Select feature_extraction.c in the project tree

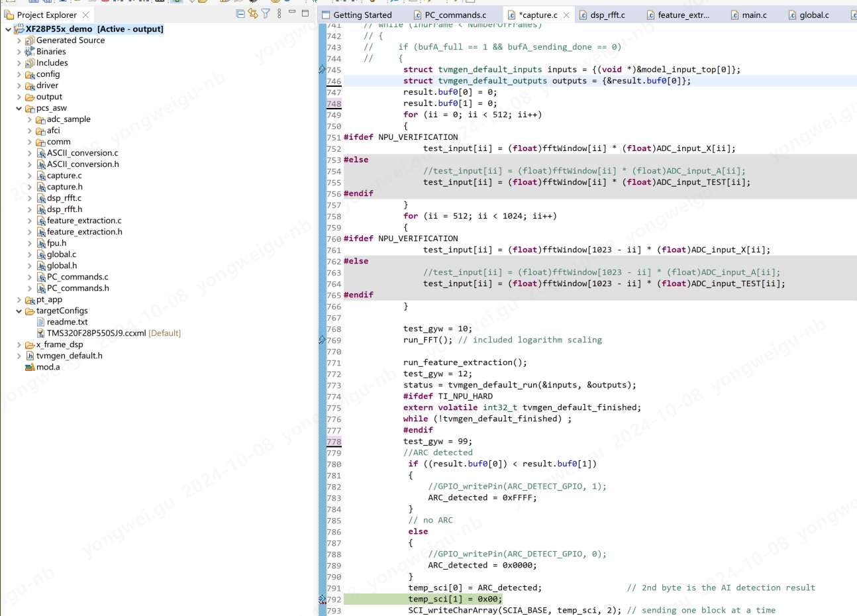pos(83,221)
